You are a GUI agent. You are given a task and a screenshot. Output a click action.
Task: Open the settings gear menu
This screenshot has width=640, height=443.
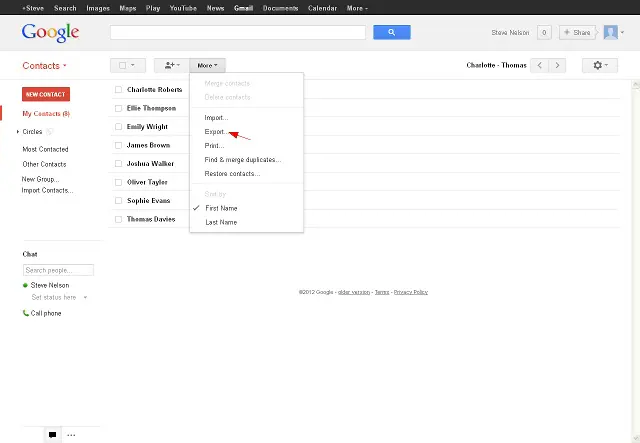[600, 65]
